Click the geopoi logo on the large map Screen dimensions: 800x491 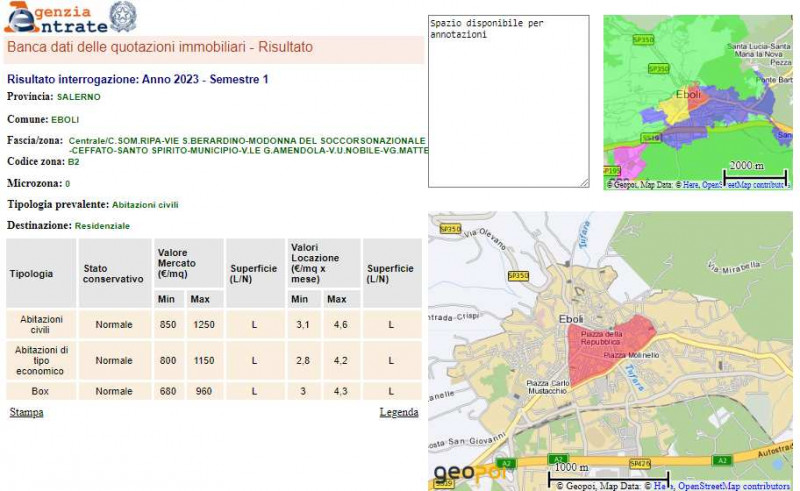pyautogui.click(x=469, y=473)
